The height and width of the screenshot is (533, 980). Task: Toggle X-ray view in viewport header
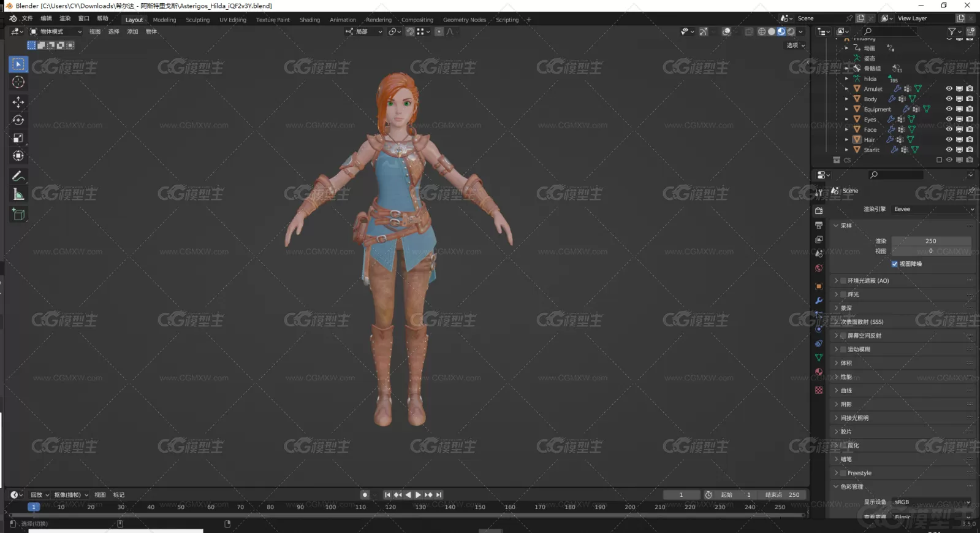click(749, 31)
